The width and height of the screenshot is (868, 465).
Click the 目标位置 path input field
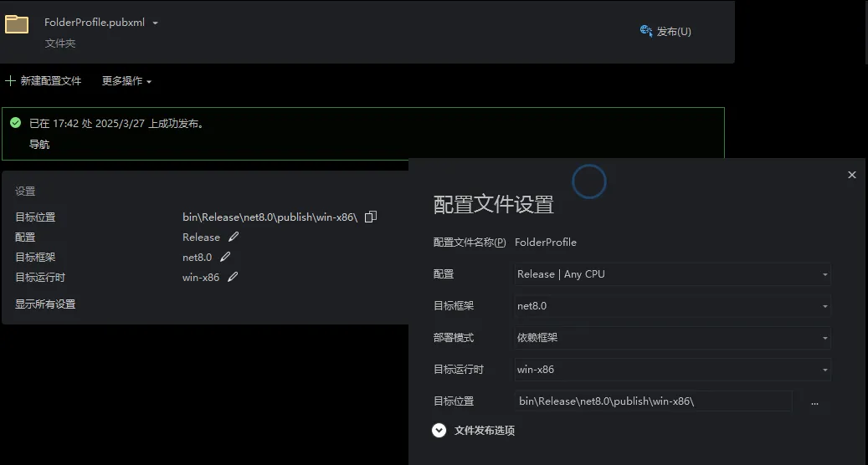(x=653, y=401)
